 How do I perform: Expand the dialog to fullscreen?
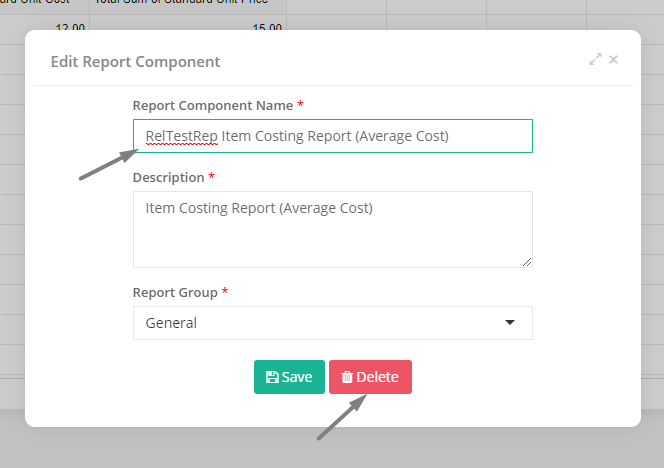pyautogui.click(x=595, y=59)
